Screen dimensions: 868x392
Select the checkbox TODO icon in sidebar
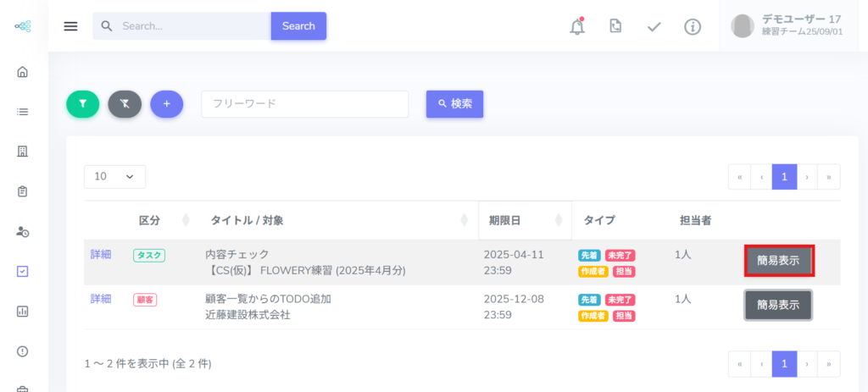click(23, 272)
